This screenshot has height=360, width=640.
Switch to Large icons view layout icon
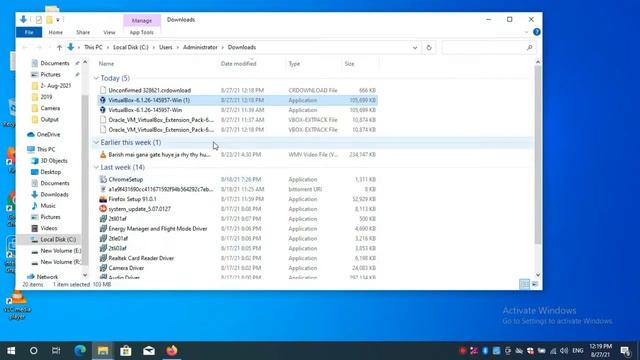click(x=535, y=284)
